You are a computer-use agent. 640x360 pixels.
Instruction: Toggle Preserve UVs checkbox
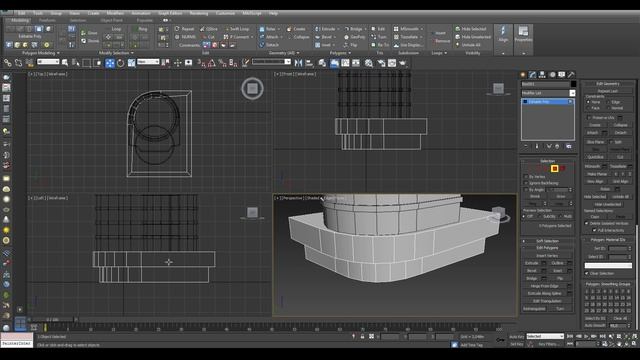pos(589,118)
